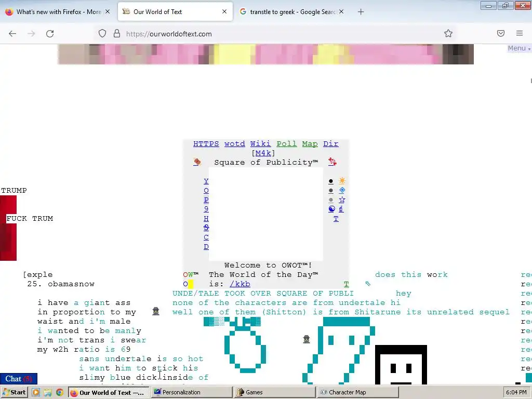The image size is (532, 399).
Task: Click the small pencil icon near 'hey'
Action: [368, 284]
